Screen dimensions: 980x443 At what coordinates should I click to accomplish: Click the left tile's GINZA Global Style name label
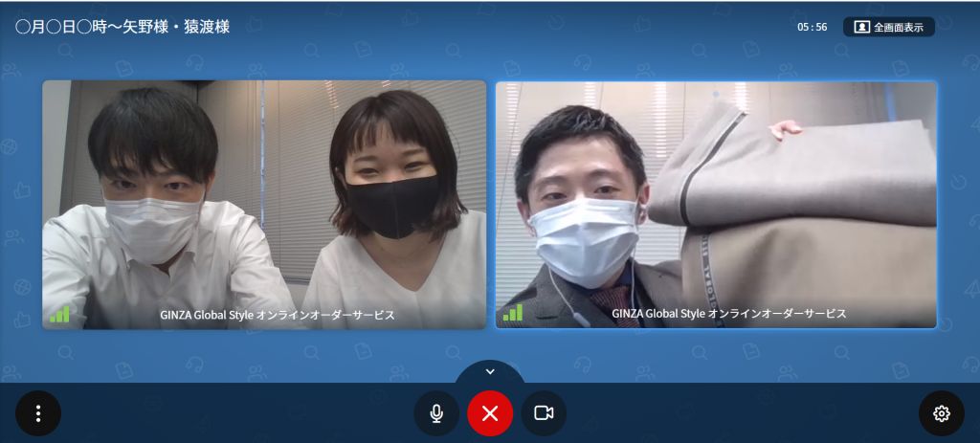coord(277,314)
